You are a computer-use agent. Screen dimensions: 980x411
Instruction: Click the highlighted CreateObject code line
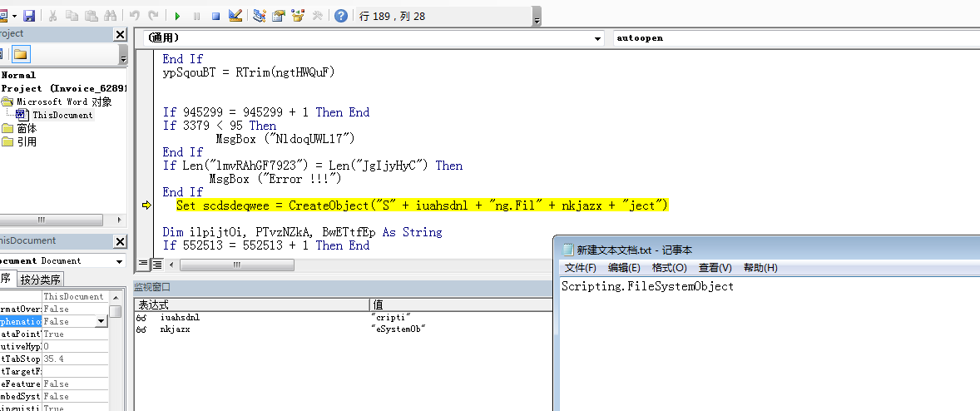point(423,205)
